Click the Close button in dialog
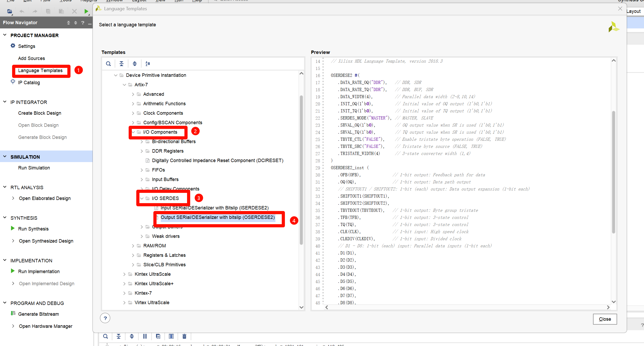 click(x=605, y=319)
